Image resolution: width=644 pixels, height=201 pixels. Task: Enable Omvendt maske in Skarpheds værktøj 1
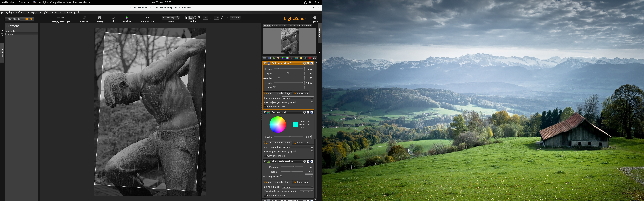coord(265,195)
